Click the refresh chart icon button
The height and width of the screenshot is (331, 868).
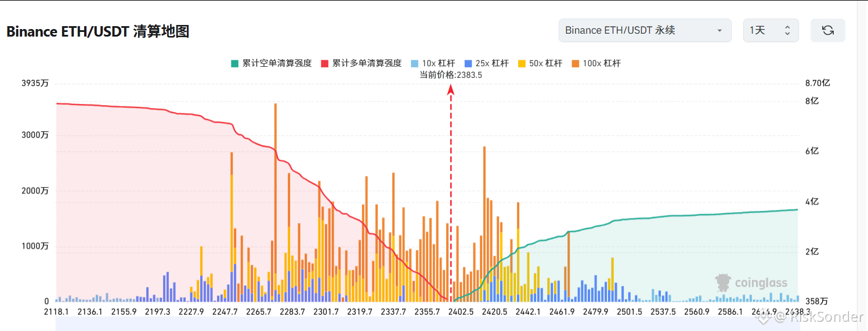pos(828,30)
